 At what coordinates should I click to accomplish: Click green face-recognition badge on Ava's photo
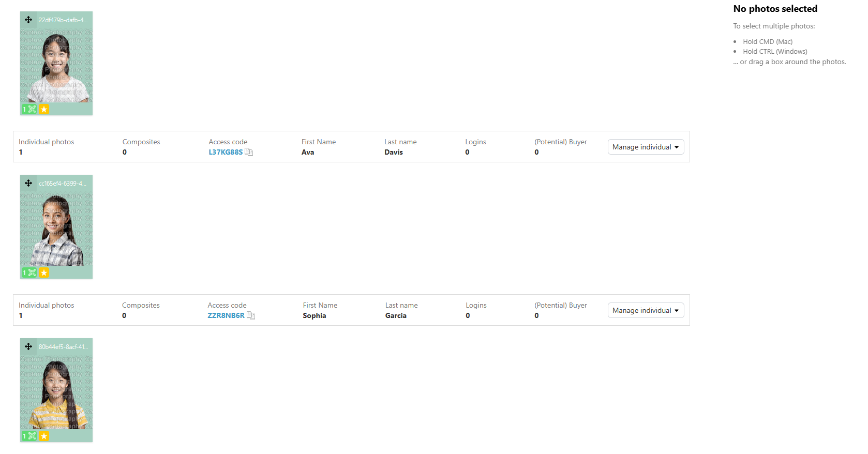click(29, 109)
